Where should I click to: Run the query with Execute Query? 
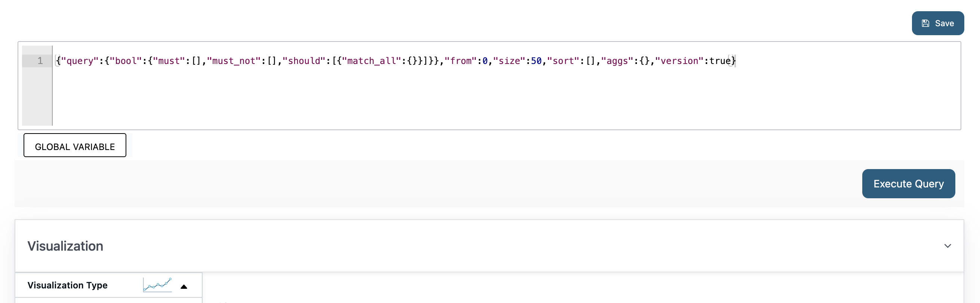tap(909, 183)
